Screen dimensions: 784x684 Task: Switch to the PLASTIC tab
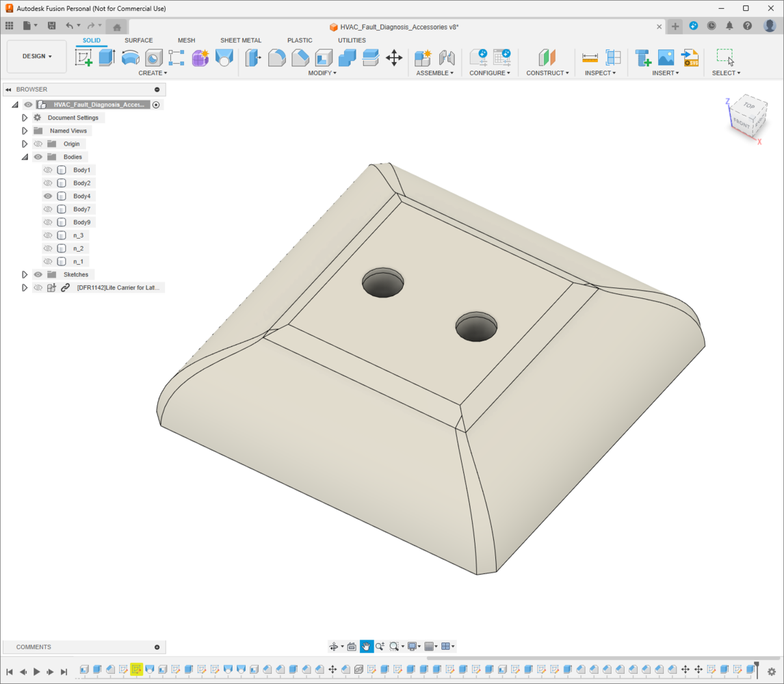[300, 40]
